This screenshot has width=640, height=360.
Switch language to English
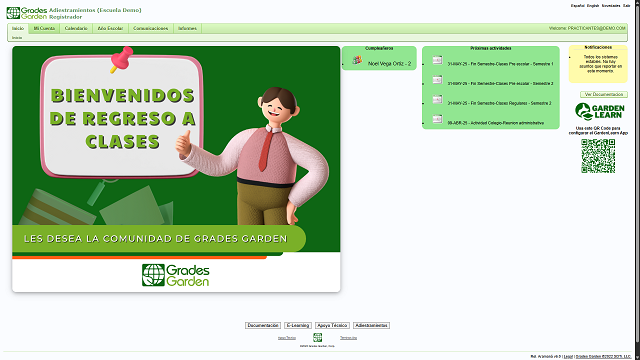click(x=593, y=6)
